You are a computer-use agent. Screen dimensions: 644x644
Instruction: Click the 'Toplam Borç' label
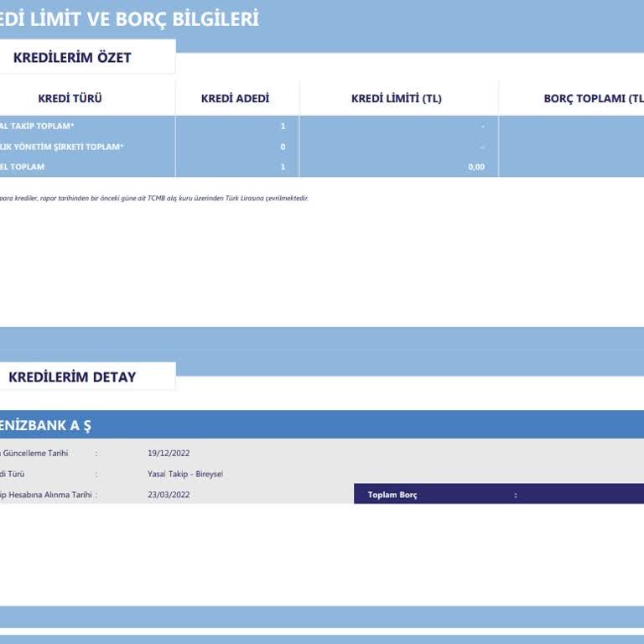392,495
